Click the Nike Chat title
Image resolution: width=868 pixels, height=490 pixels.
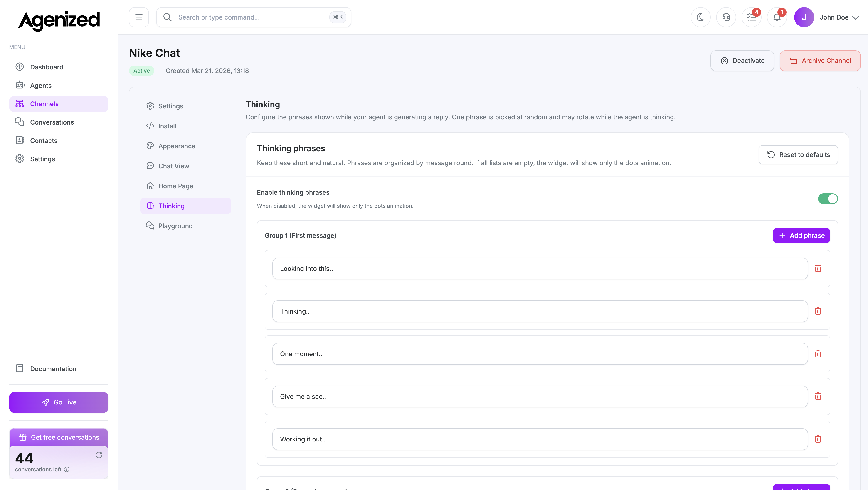pyautogui.click(x=154, y=53)
